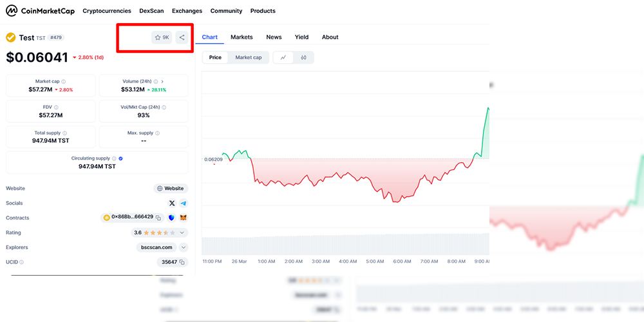Show the UCID info tooltip icon
This screenshot has width=644, height=322.
[21, 262]
